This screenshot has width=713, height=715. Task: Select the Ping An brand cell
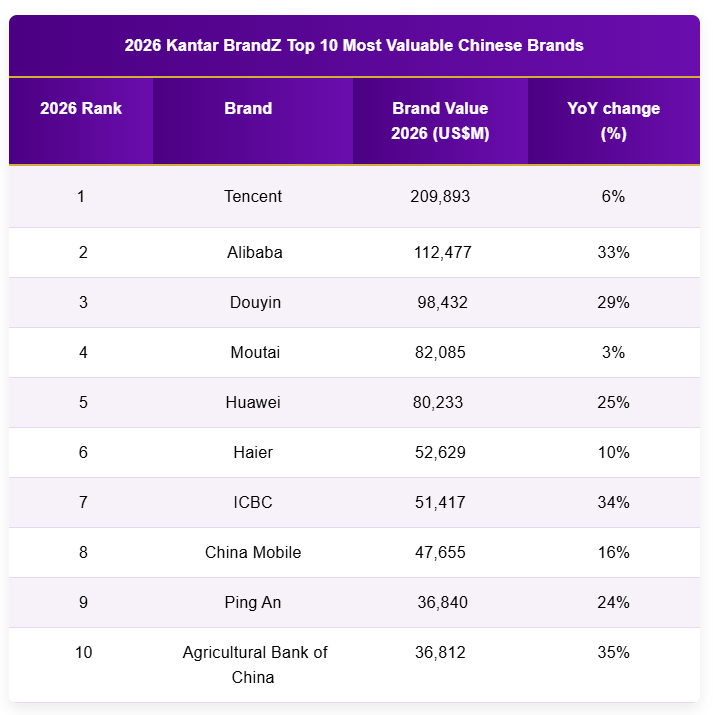point(253,602)
